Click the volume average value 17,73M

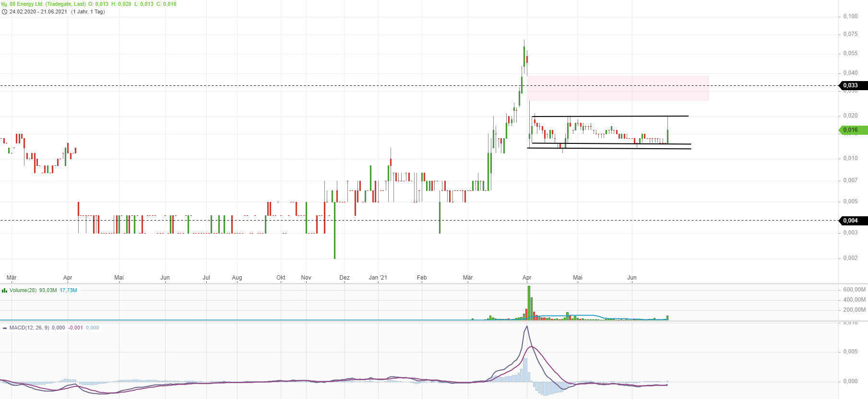pyautogui.click(x=68, y=290)
